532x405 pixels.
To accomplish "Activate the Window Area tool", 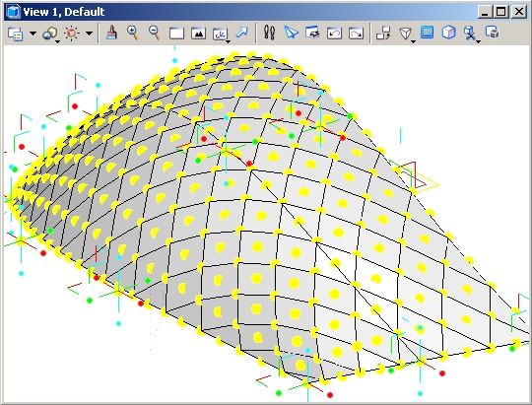I will pos(176,34).
